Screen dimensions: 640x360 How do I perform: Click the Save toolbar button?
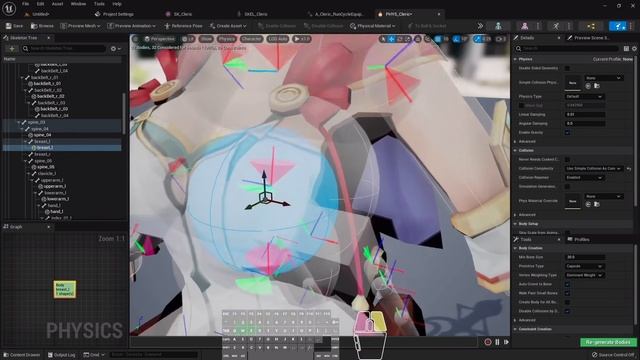pos(14,26)
